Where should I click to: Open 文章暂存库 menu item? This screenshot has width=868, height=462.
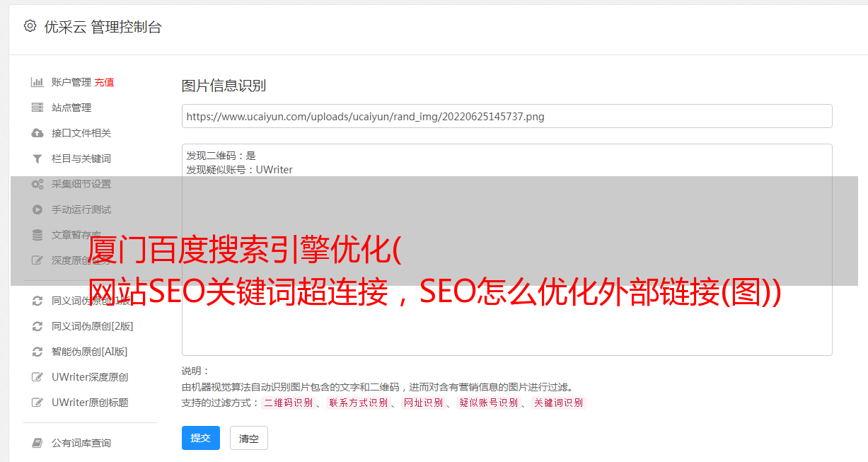(x=76, y=235)
